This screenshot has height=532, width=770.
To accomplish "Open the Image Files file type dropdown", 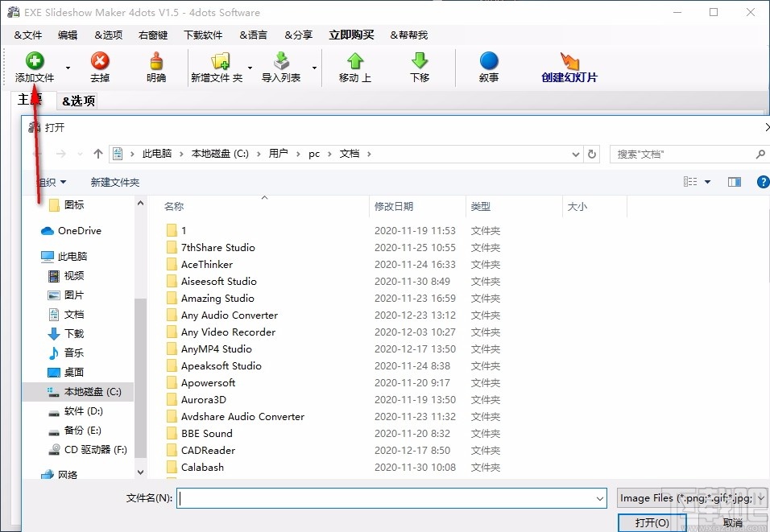I will coord(689,497).
